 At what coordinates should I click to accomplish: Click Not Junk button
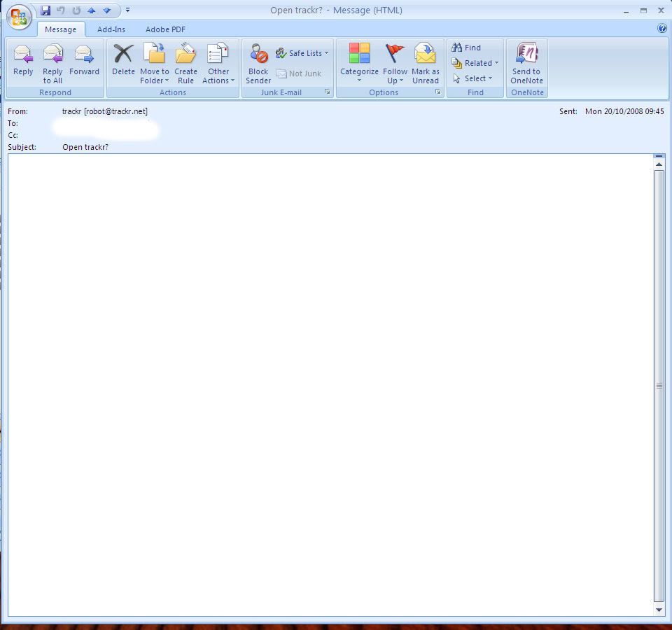(x=299, y=73)
